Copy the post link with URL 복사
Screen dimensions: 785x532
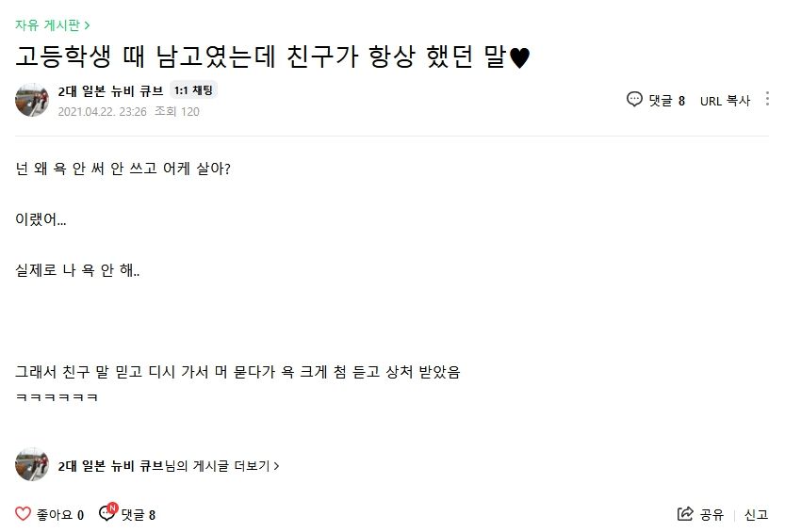(725, 101)
